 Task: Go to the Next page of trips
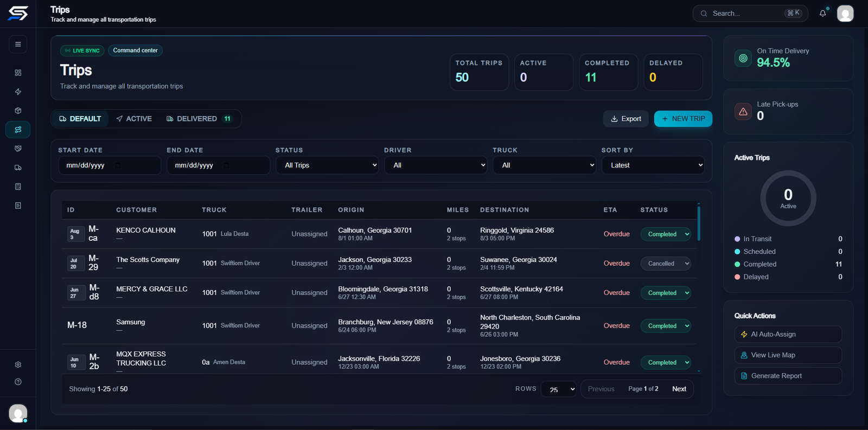pyautogui.click(x=679, y=389)
